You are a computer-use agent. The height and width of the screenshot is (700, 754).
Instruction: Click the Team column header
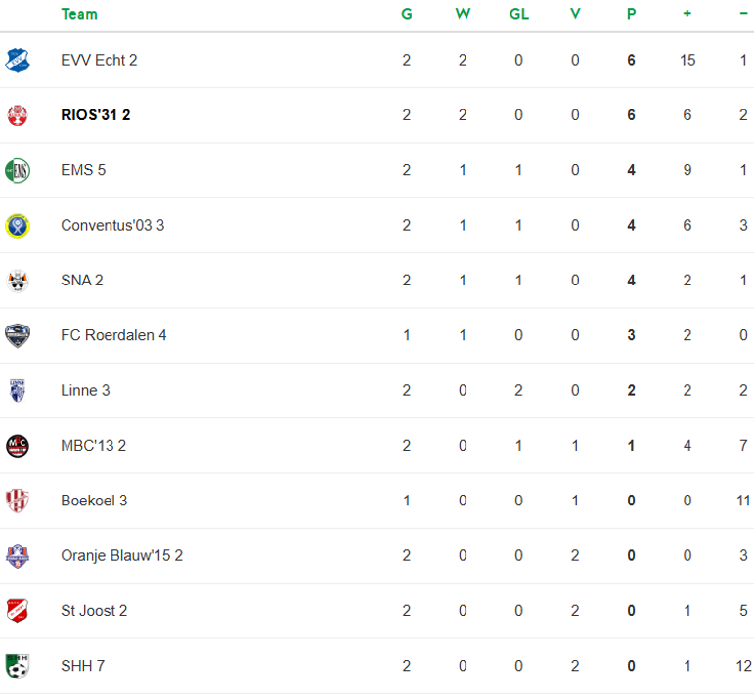(79, 14)
